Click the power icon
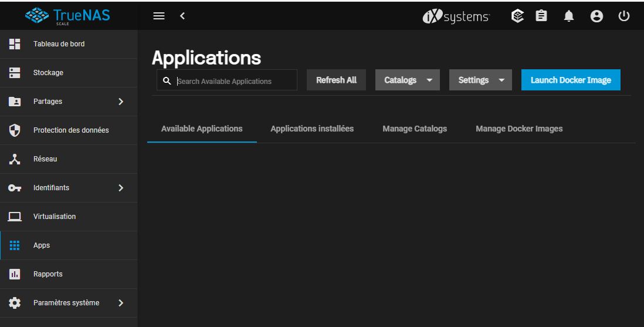Image resolution: width=644 pixels, height=327 pixels. pos(624,16)
